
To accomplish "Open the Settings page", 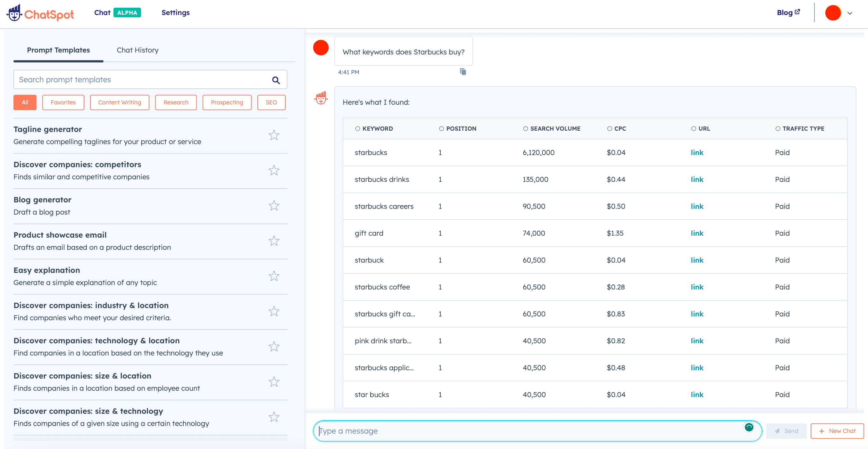I will click(176, 13).
